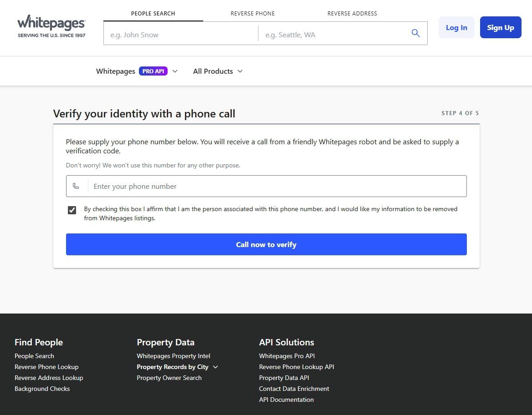
Task: Click 'Verify your identity with a phone call' heading
Action: [144, 114]
